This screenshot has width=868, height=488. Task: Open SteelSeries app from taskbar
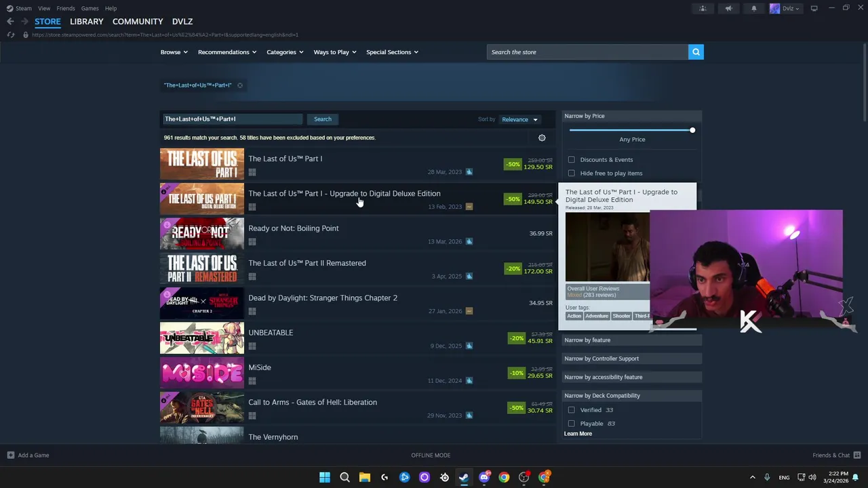pos(444,477)
